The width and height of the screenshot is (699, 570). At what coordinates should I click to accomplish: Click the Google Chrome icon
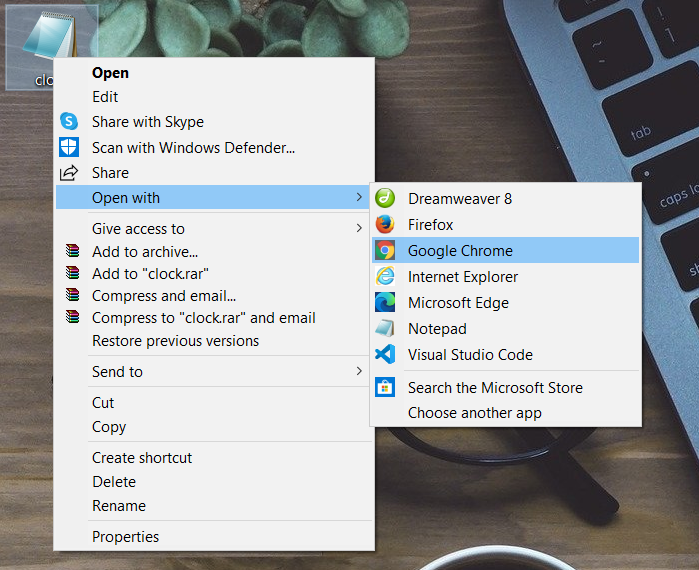[x=385, y=250]
